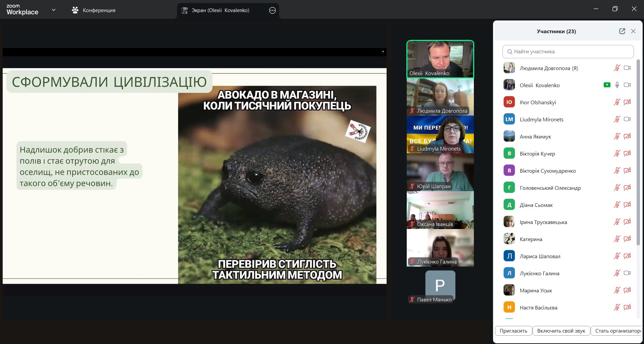Click Включить свой звук button
The image size is (644, 344).
pyautogui.click(x=561, y=331)
